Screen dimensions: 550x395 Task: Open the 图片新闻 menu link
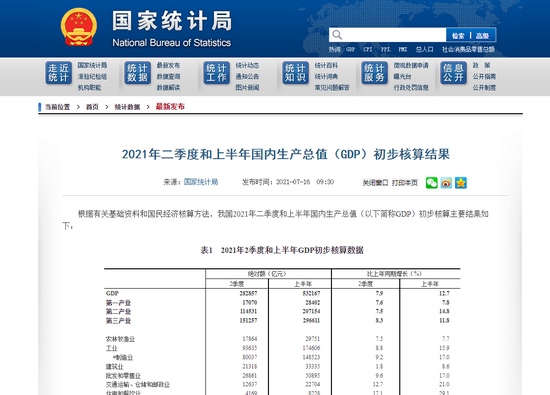(247, 87)
